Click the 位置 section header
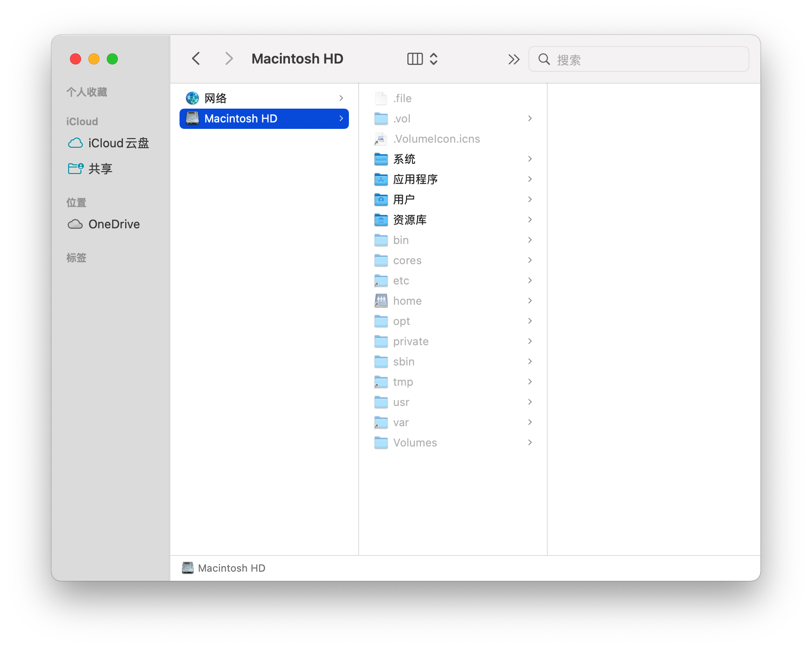812x649 pixels. point(76,203)
